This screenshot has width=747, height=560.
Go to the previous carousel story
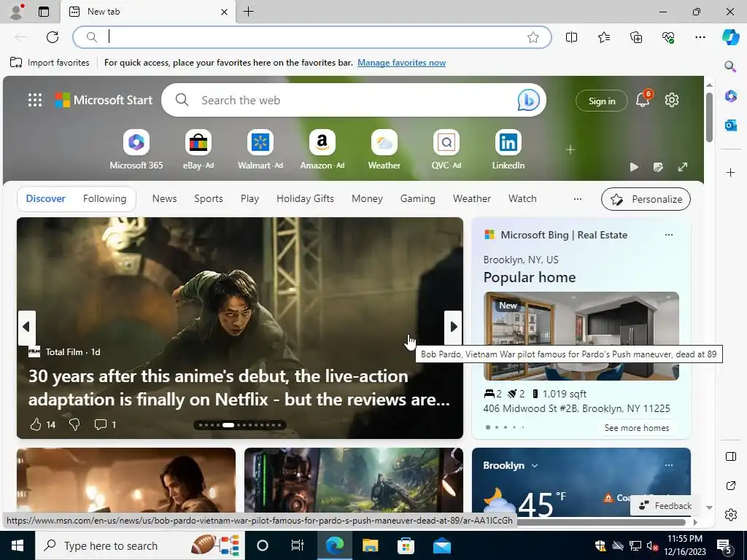(27, 327)
